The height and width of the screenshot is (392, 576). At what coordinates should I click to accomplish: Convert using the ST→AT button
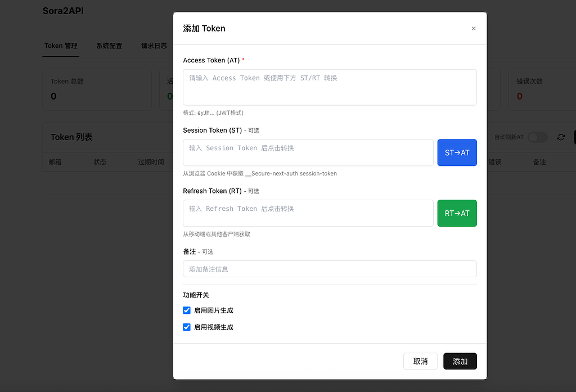[x=457, y=152]
